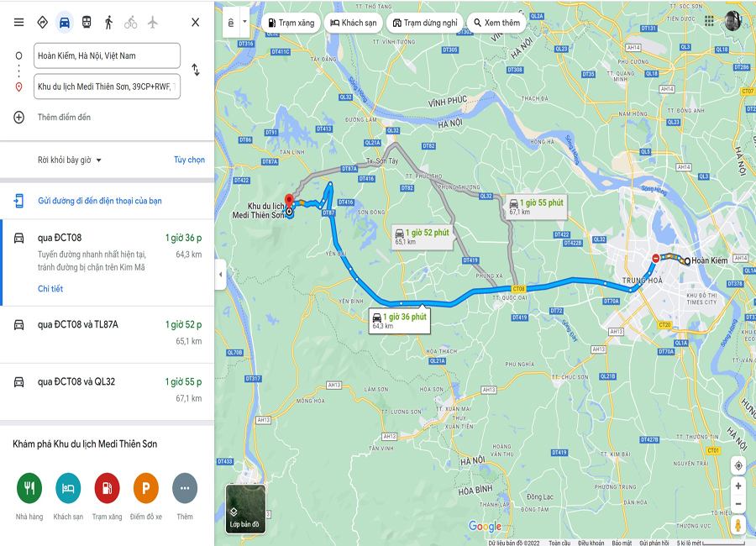Click the Trạm xăng filter chip
This screenshot has height=546, width=756.
291,23
